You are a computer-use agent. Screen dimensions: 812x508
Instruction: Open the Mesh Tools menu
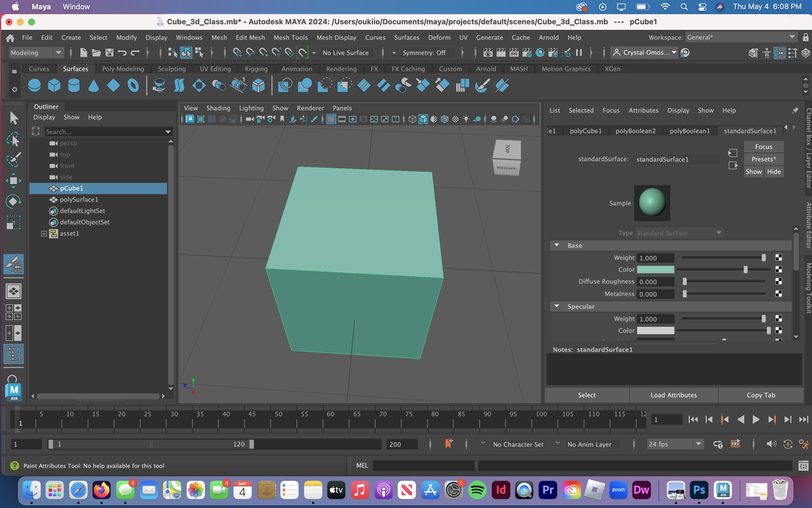291,37
